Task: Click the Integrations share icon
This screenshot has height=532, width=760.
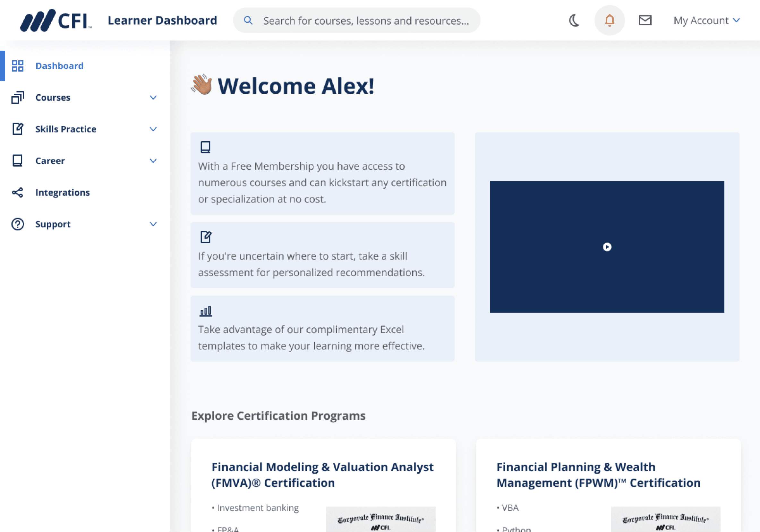Action: click(x=18, y=192)
